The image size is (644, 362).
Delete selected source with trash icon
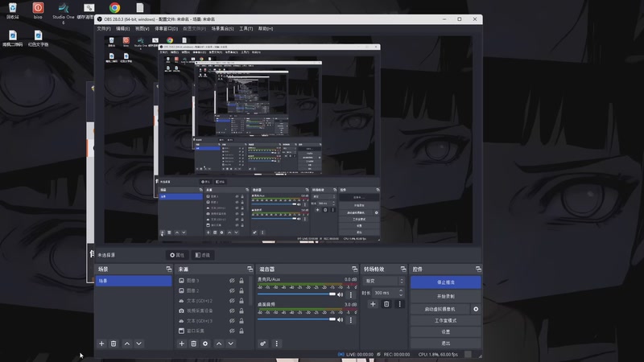click(x=193, y=343)
